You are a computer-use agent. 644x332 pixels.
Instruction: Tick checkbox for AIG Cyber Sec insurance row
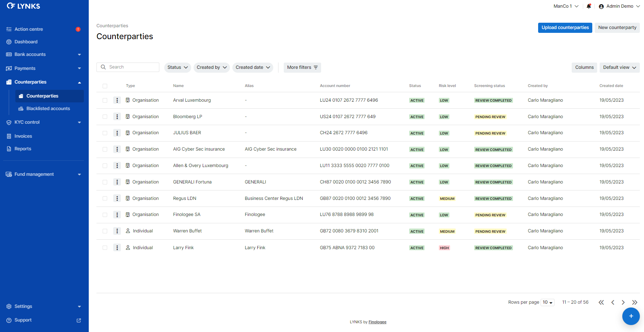coord(105,149)
